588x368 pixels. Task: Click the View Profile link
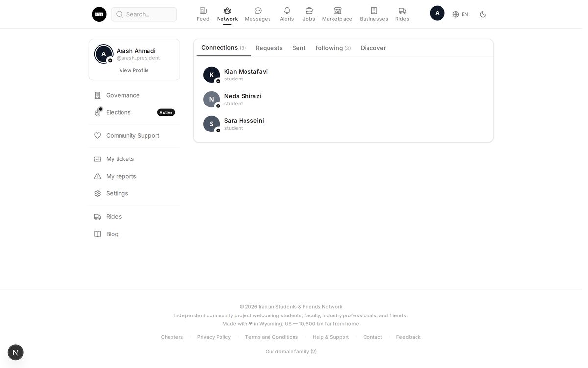click(134, 70)
